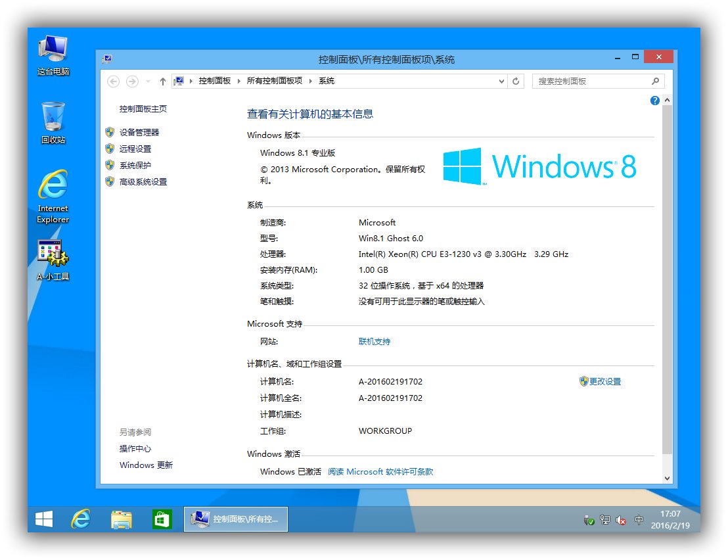Click the window system menu icon
Image resolution: width=728 pixels, height=560 pixels.
click(108, 59)
